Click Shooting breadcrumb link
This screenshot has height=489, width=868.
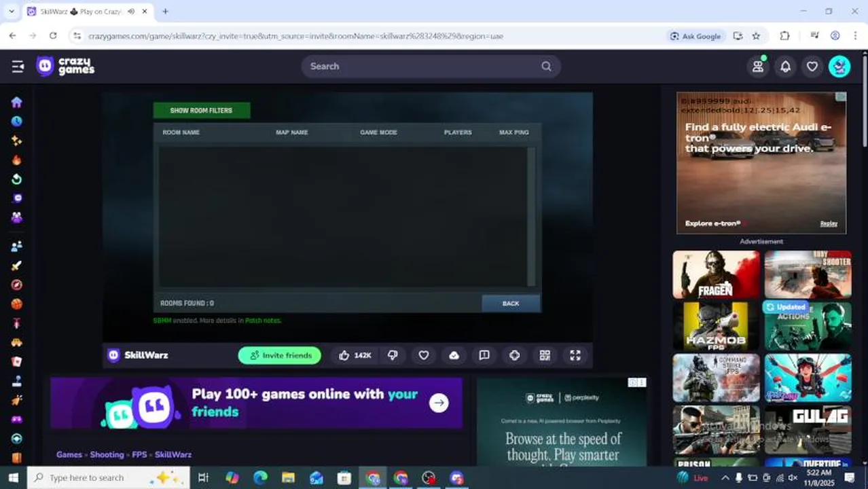click(x=107, y=455)
